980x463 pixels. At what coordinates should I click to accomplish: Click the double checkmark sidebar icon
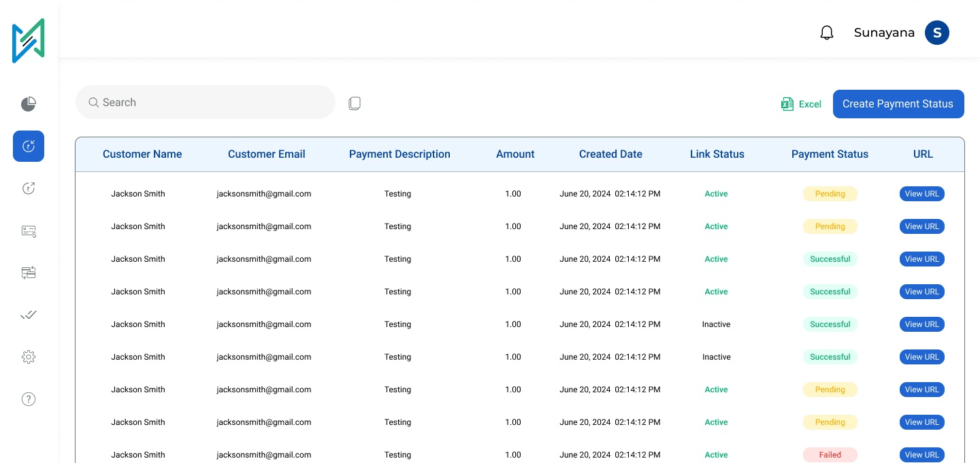pos(29,315)
